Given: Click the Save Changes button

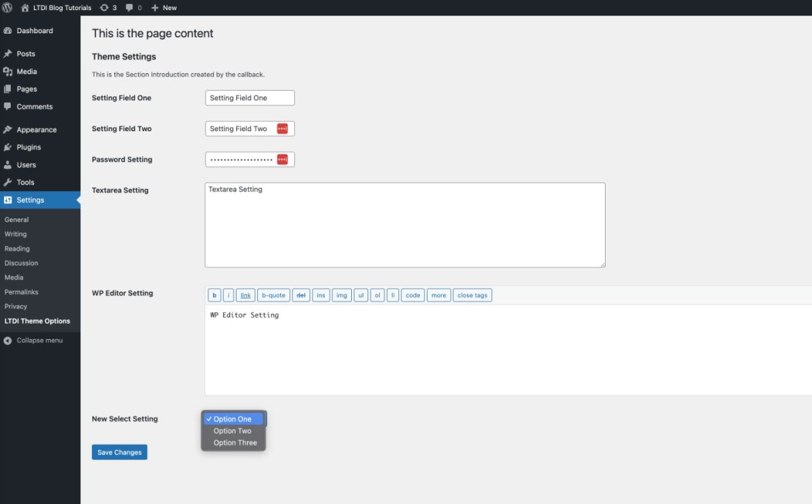Looking at the screenshot, I should [119, 452].
